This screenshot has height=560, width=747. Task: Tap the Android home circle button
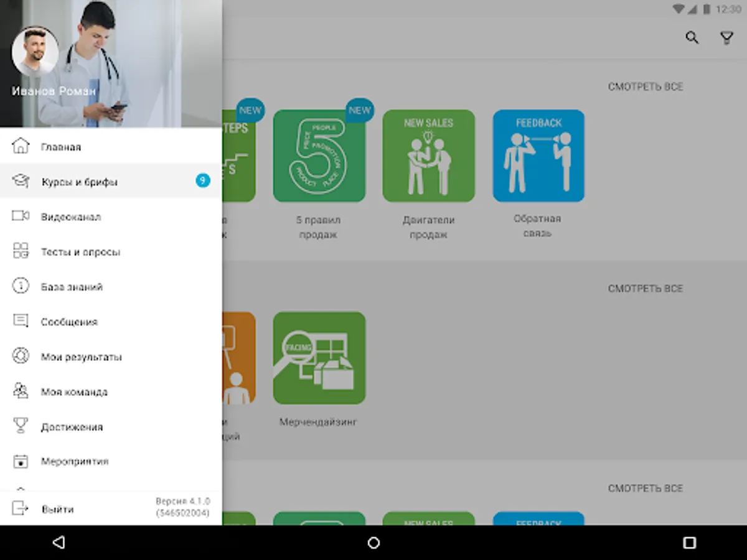point(374,543)
